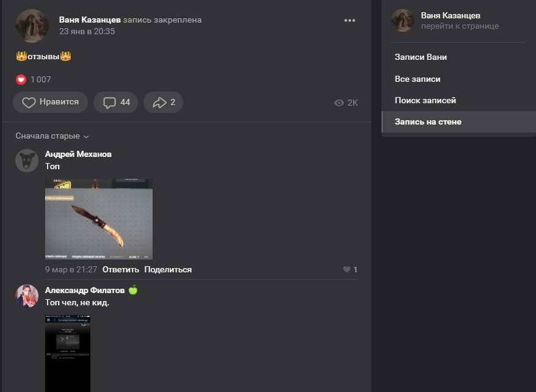The height and width of the screenshot is (392, 536).
Task: Select Все записи in the sidebar
Action: [418, 79]
